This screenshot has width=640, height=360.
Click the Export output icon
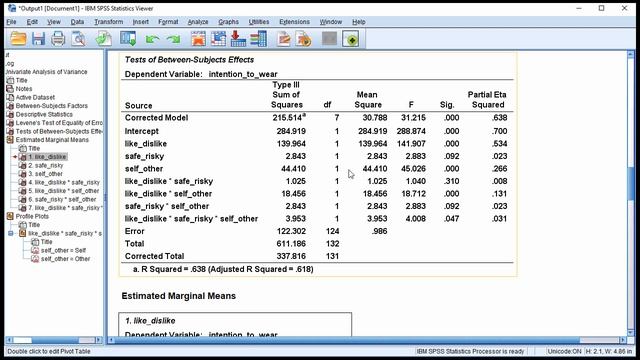[103, 39]
